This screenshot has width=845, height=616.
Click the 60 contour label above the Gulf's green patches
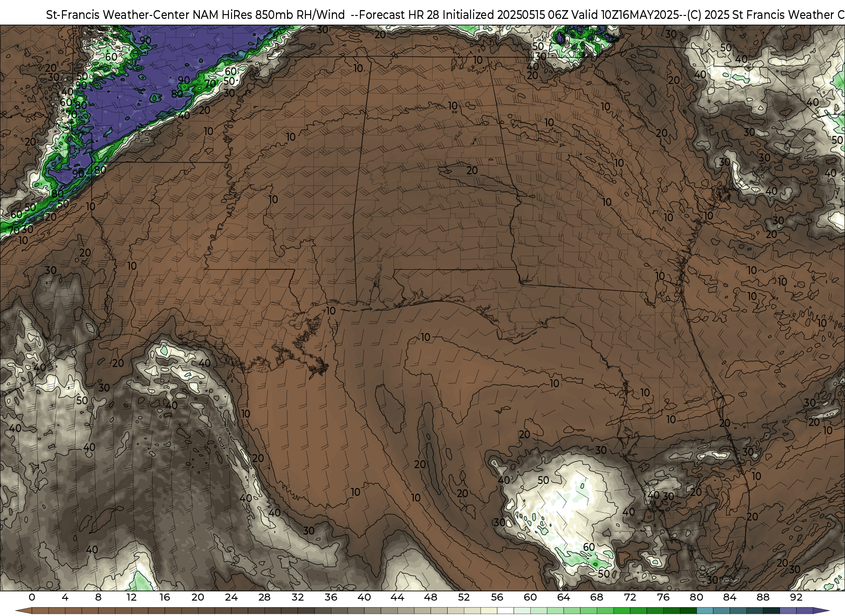(589, 547)
